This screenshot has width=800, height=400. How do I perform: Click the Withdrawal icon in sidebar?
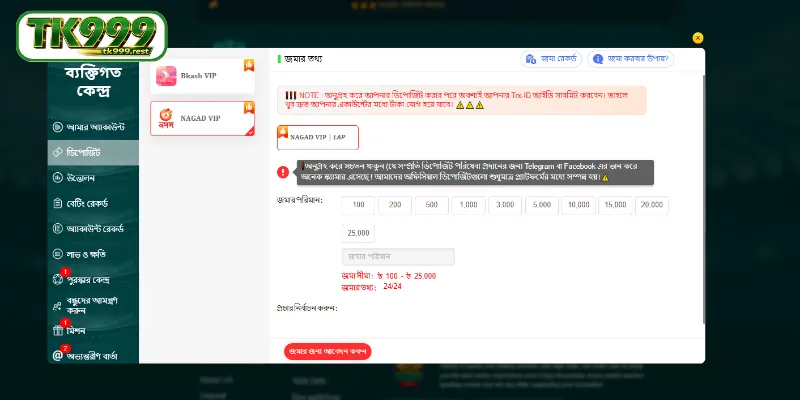tap(58, 178)
